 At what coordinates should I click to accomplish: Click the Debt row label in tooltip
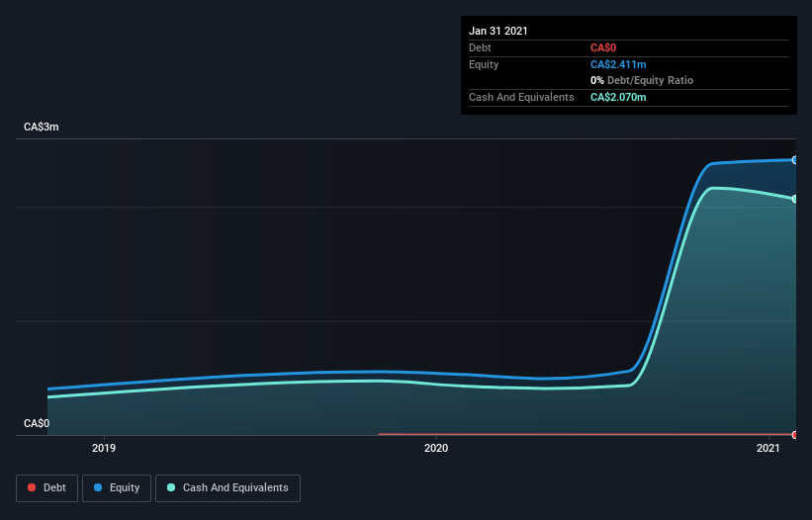[480, 47]
